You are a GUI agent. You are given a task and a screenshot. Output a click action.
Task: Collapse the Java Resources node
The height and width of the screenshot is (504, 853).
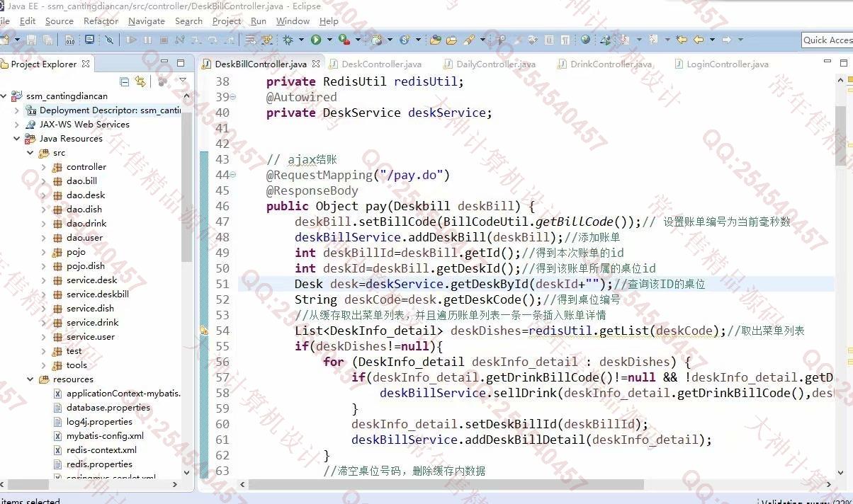(x=17, y=139)
